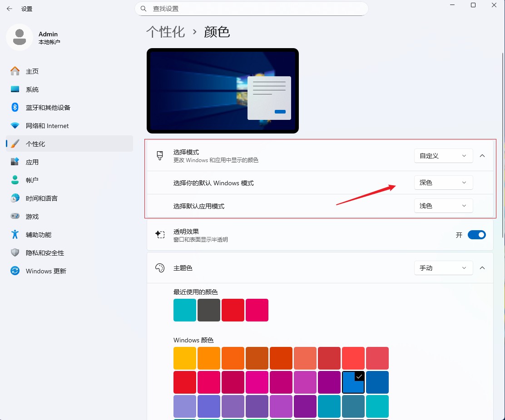Collapse the 主题色 section chevron
The width and height of the screenshot is (505, 420).
tap(482, 268)
